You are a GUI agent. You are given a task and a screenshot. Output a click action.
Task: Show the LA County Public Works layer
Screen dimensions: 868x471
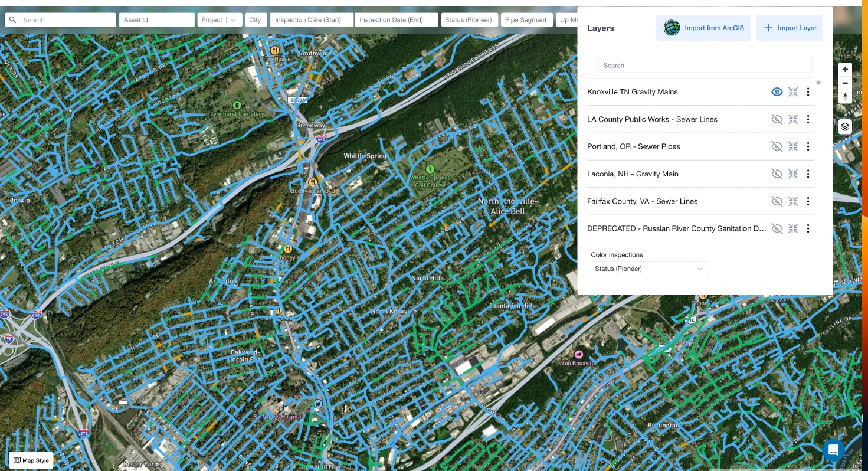(777, 119)
